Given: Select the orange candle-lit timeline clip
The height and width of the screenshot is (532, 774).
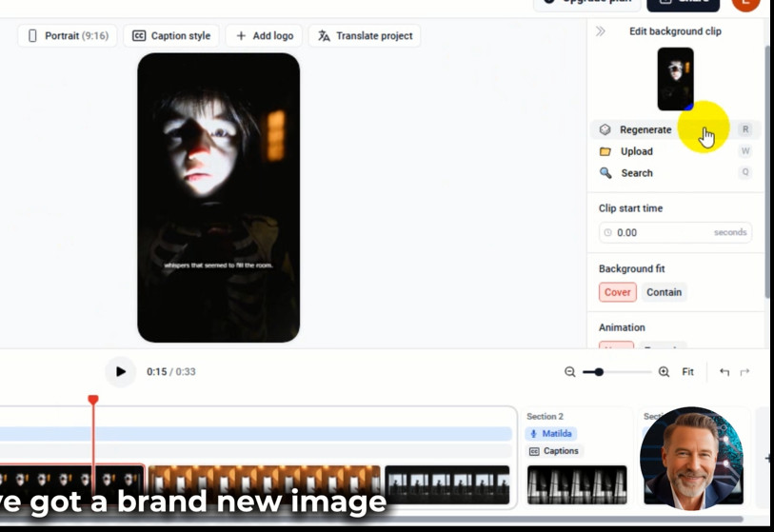Looking at the screenshot, I should click(x=264, y=484).
